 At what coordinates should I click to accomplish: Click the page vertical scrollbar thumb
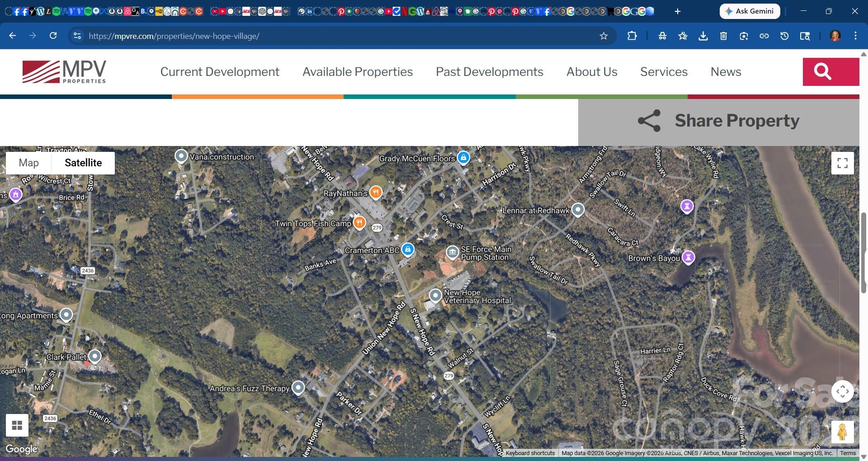(863, 253)
